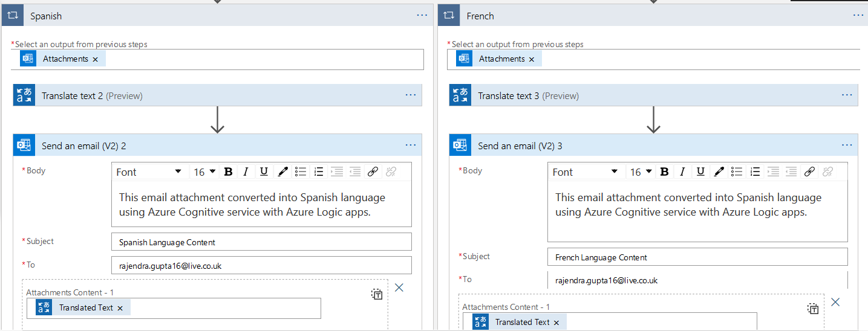The image size is (868, 331).
Task: Open Font dropdown in Spanish email body
Action: [149, 172]
